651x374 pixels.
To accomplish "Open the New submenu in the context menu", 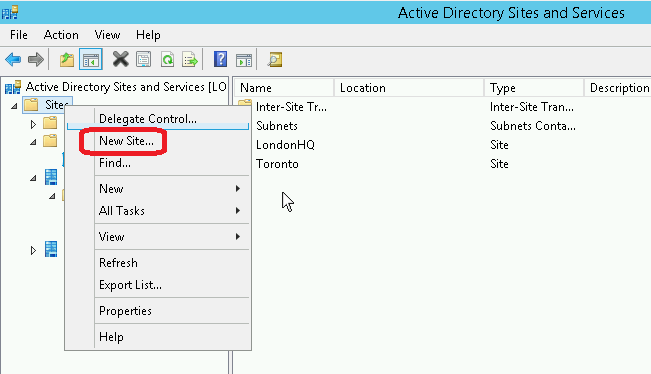I will [158, 189].
